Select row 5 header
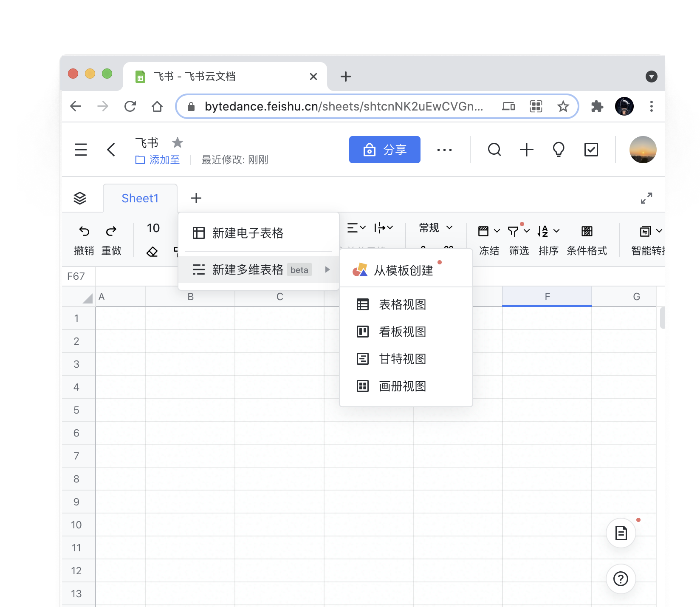Viewport: 700px width, 607px height. (x=79, y=410)
